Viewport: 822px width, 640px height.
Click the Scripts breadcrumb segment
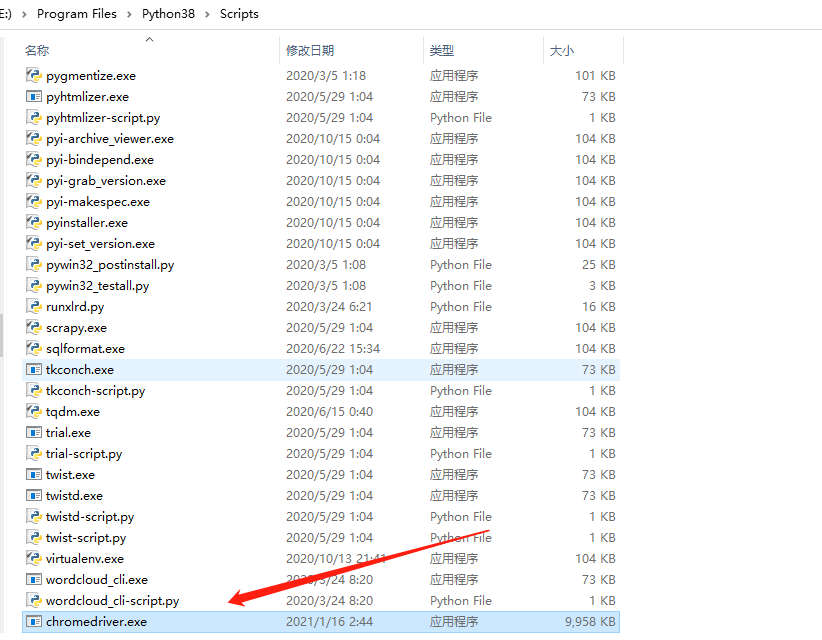point(239,14)
